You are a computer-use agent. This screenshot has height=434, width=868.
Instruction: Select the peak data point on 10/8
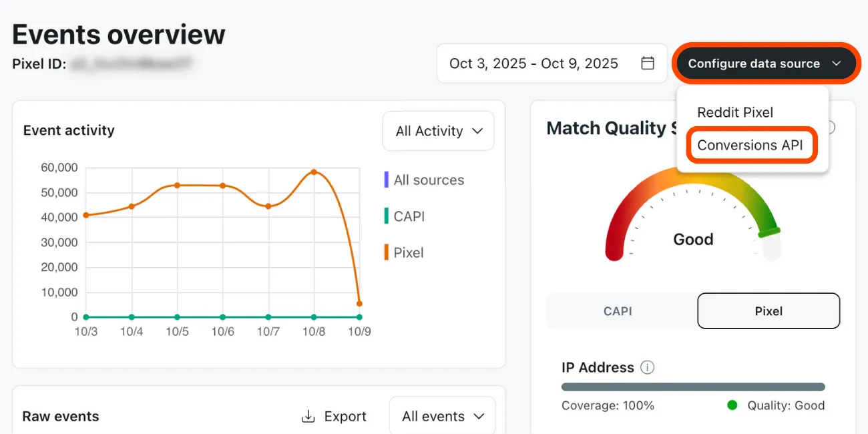(312, 172)
